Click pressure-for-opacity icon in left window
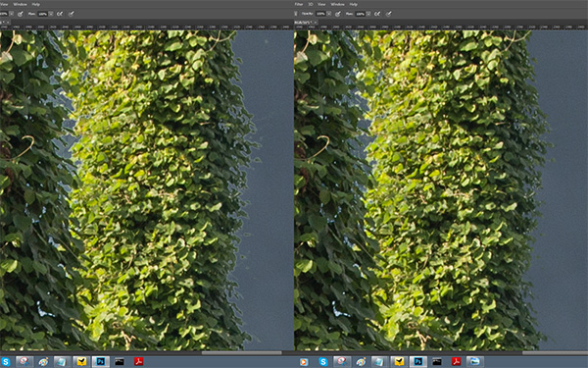This screenshot has height=368, width=588. pos(21,14)
